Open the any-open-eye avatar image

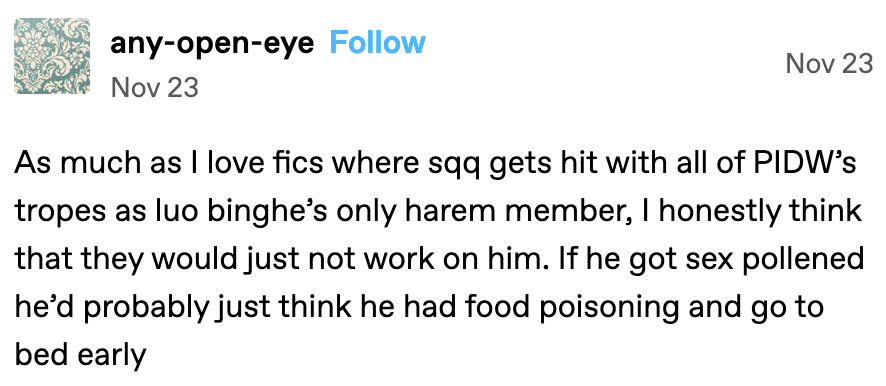52,56
